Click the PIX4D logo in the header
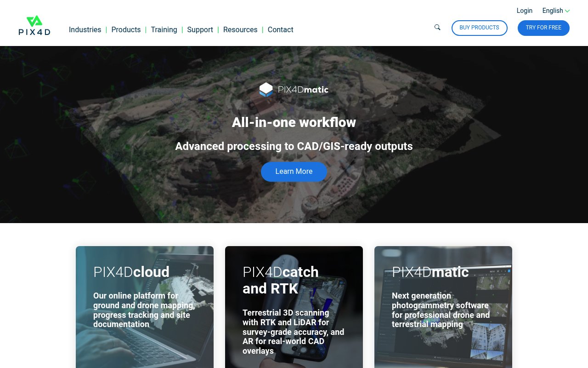588x368 pixels. [x=34, y=26]
